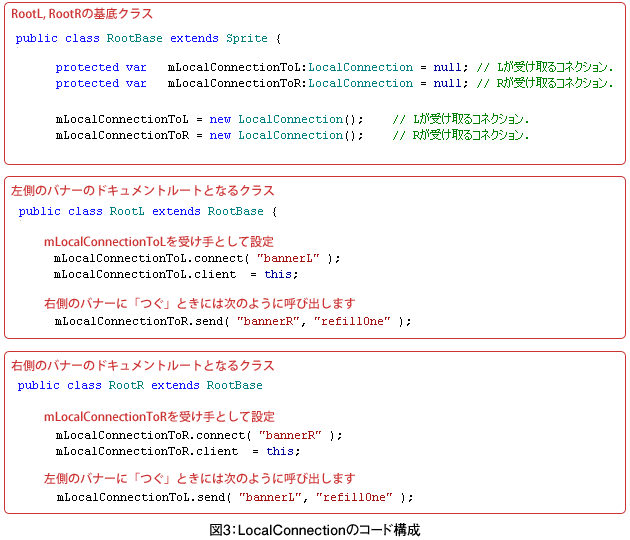
Task: Click the declaration 'protected var mLocalConnectionToR:LocalConnection = null;'
Action: 262,83
